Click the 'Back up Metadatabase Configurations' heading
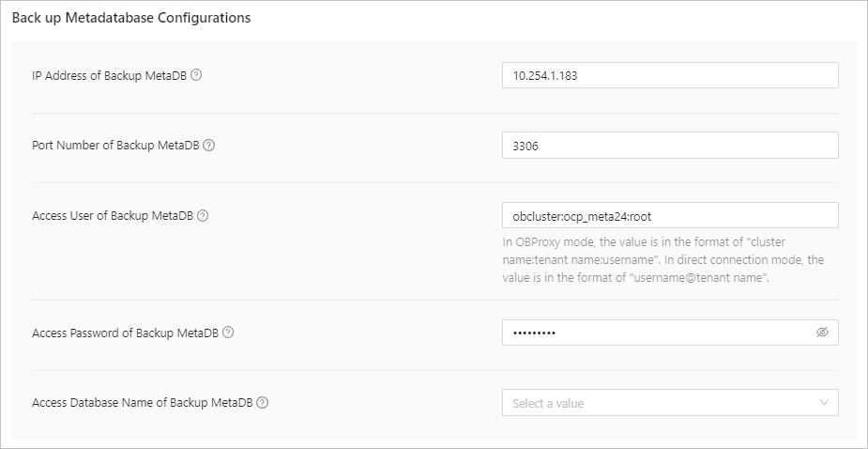The image size is (868, 449). [131, 18]
